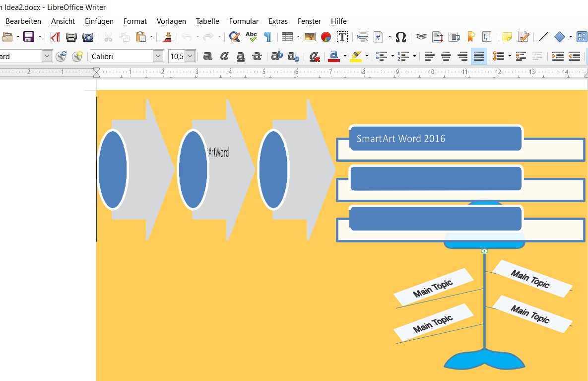Select the Line drawing tool
Image resolution: width=588 pixels, height=381 pixels.
point(544,37)
